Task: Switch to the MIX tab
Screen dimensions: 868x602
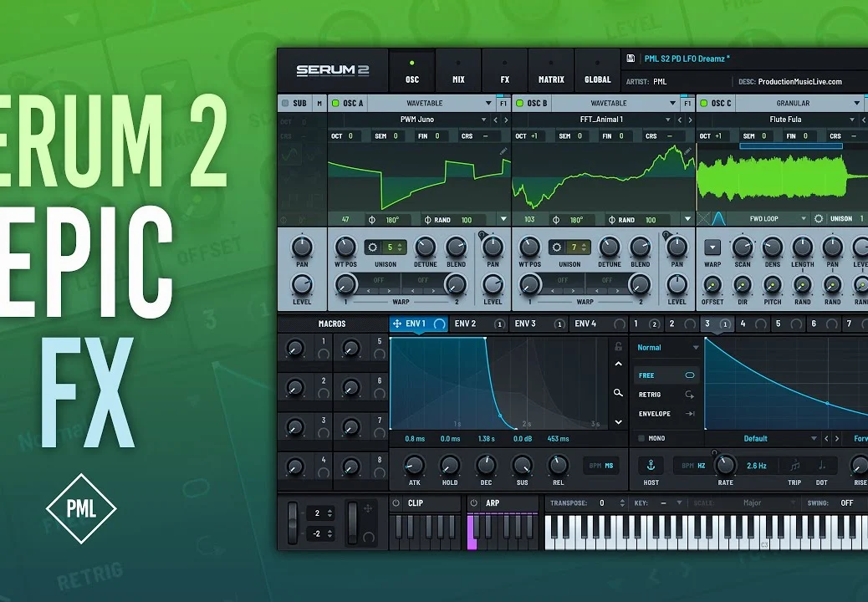Action: [458, 71]
